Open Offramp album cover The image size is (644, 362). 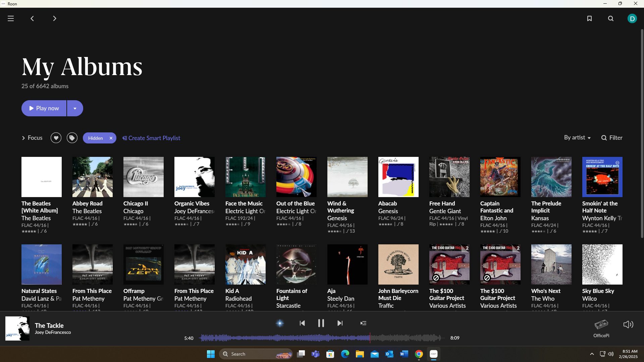144,264
